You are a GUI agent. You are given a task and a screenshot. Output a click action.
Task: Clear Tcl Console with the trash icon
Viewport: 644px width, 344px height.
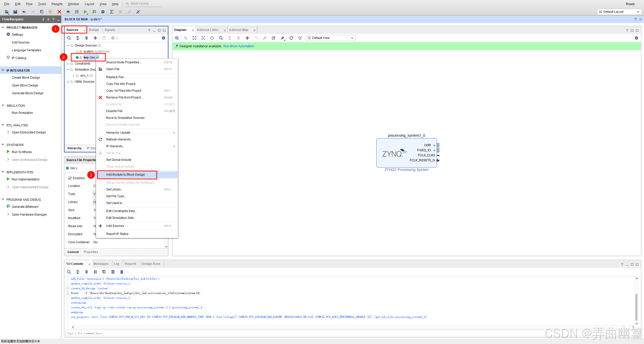pyautogui.click(x=122, y=272)
